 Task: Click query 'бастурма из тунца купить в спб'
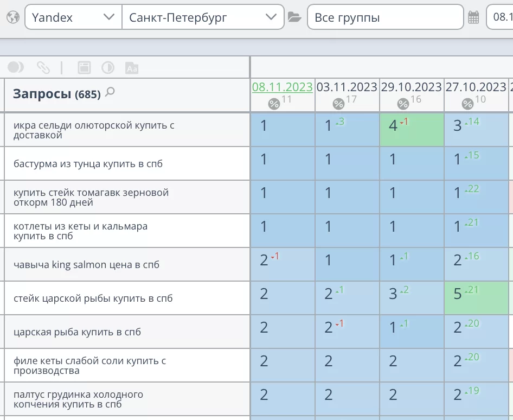(x=88, y=163)
